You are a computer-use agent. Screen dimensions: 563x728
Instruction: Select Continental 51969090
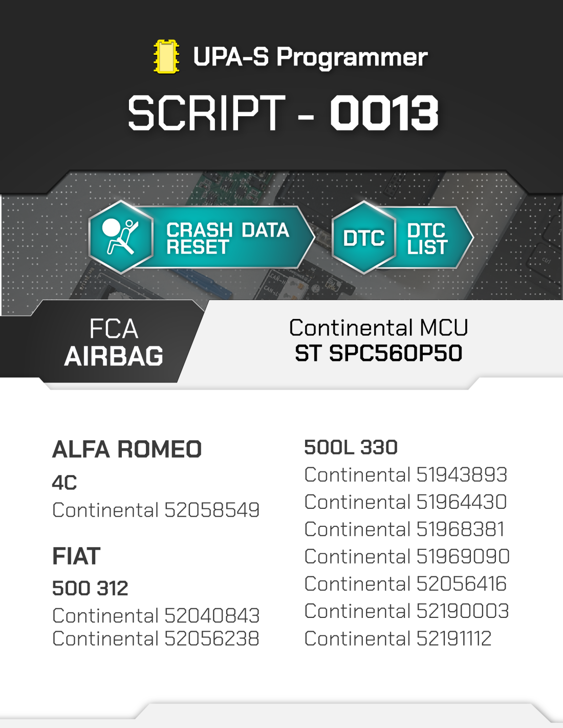click(x=407, y=557)
